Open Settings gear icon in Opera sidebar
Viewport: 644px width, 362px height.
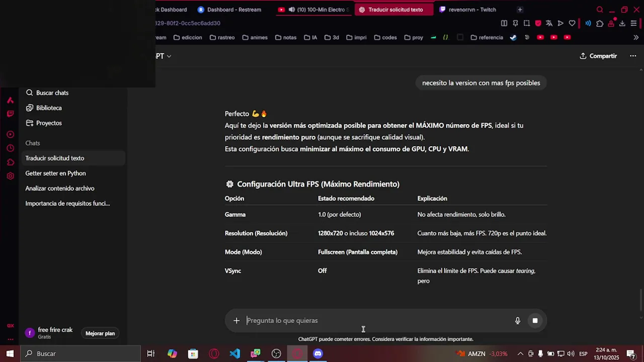pos(10,176)
